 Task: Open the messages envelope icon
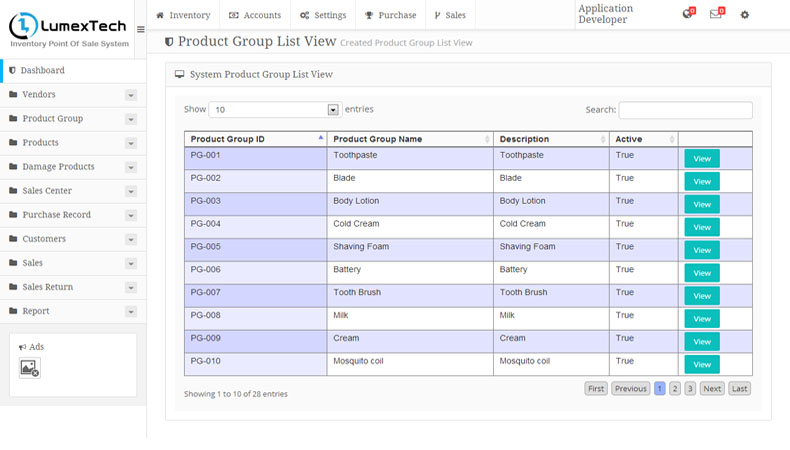pos(715,15)
